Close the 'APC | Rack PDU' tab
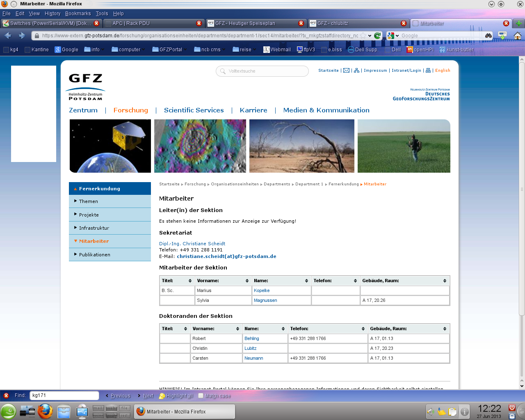Screen dimensions: 525x420 (199, 23)
